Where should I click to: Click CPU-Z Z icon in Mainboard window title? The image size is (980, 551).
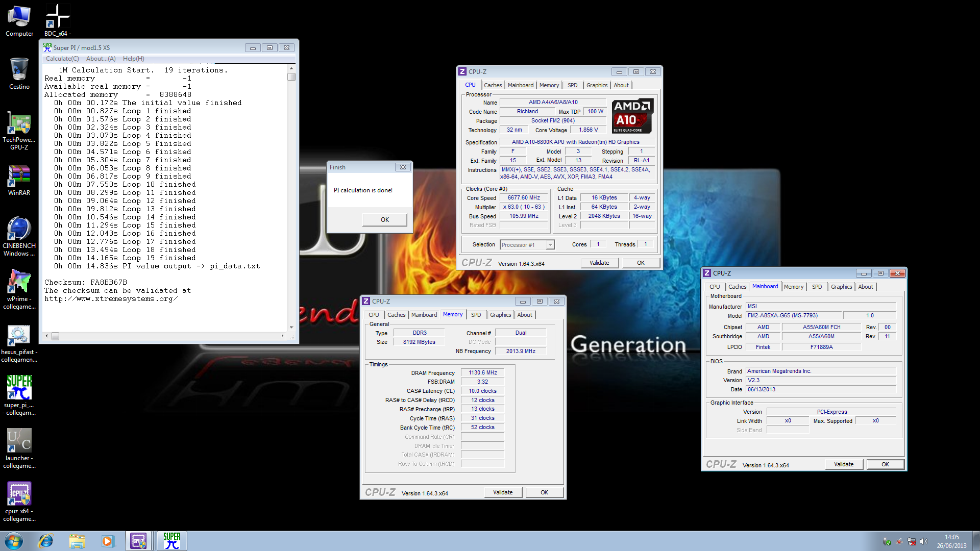pyautogui.click(x=707, y=273)
